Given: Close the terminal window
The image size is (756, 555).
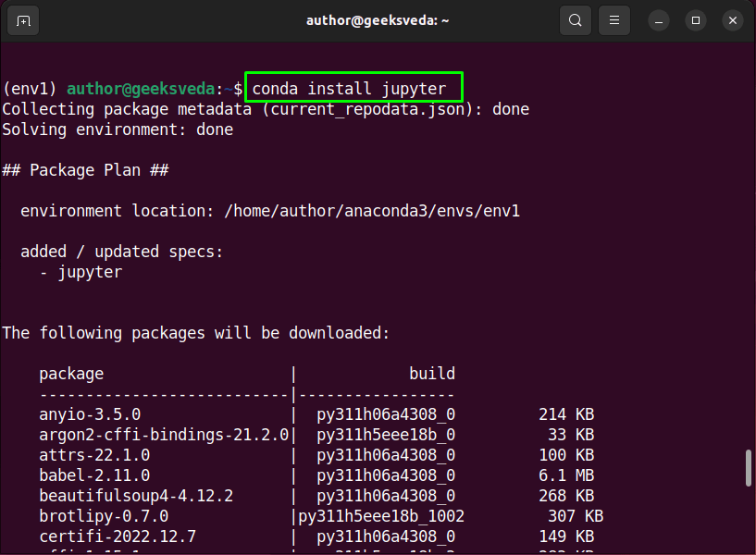Looking at the screenshot, I should click(x=732, y=19).
